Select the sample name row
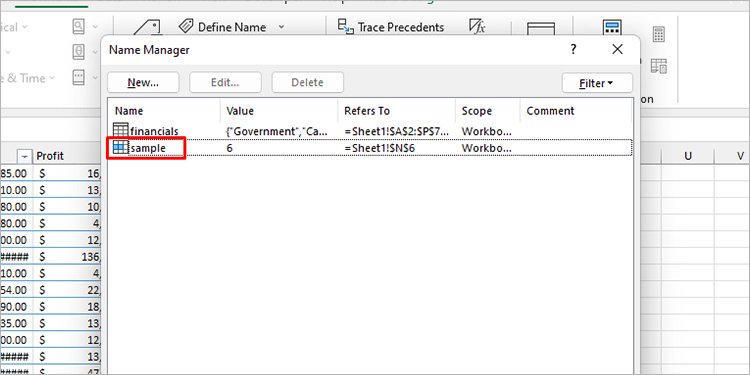The image size is (750, 375). point(370,148)
